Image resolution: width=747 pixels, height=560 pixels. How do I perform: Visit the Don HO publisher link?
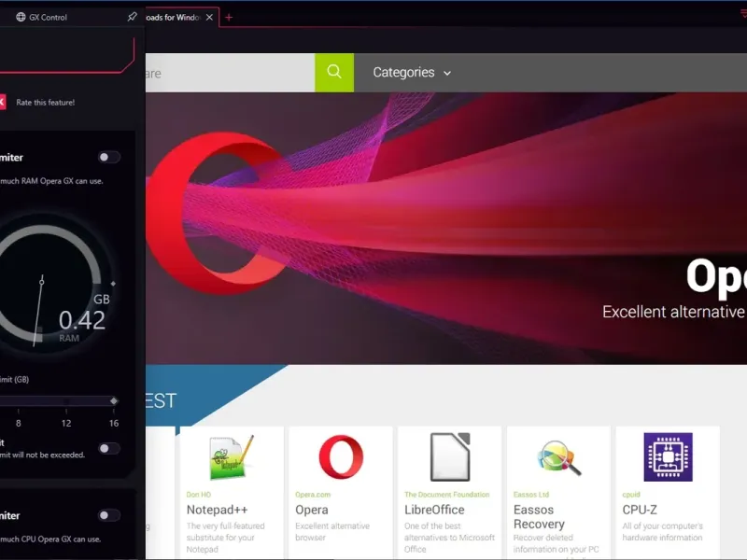coord(198,495)
